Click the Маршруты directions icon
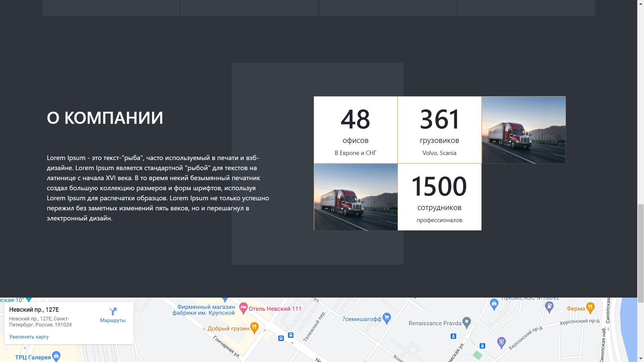Image resolution: width=644 pixels, height=362 pixels. tap(113, 311)
